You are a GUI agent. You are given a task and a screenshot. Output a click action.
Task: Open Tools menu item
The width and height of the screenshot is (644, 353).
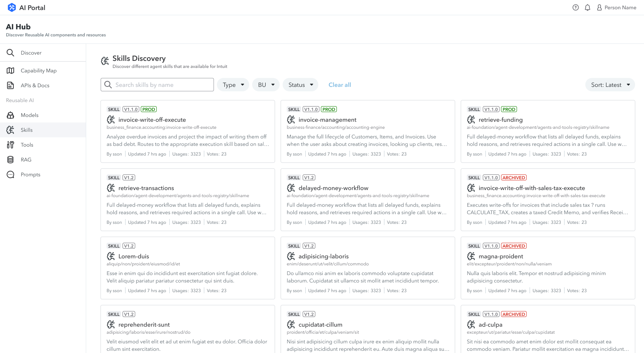43,145
